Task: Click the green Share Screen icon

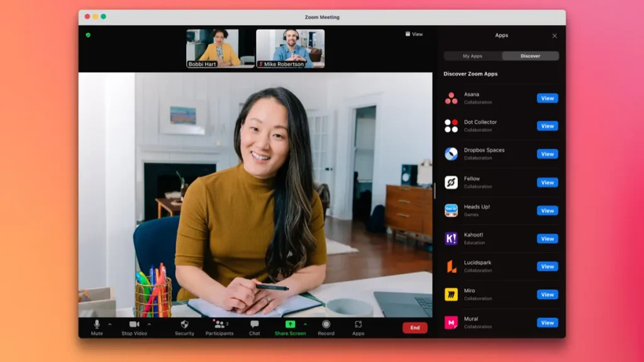Action: coord(290,324)
